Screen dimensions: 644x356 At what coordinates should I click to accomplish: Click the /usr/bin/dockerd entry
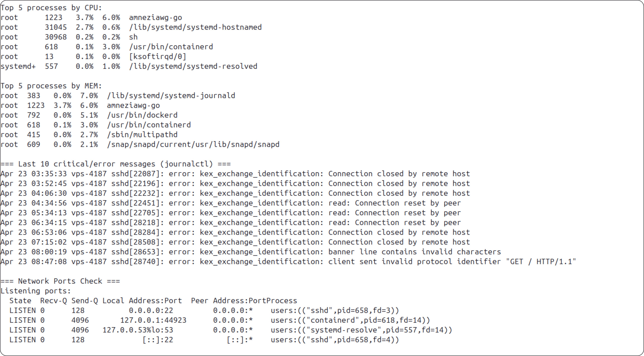(142, 115)
